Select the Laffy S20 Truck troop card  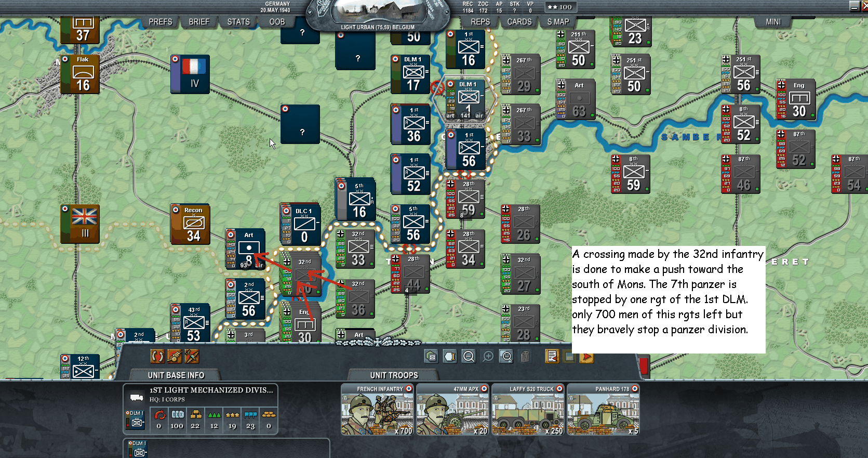tap(528, 410)
